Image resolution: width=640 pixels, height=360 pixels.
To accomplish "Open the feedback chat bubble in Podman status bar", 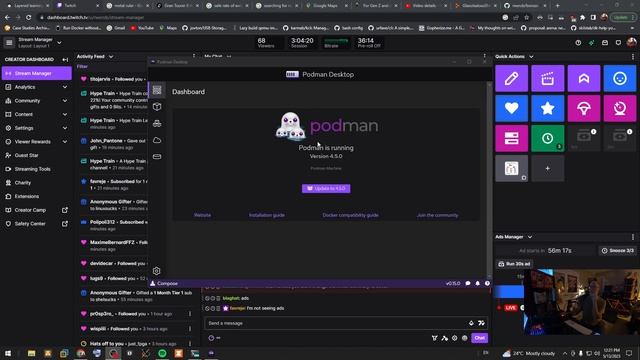I will coord(468,283).
